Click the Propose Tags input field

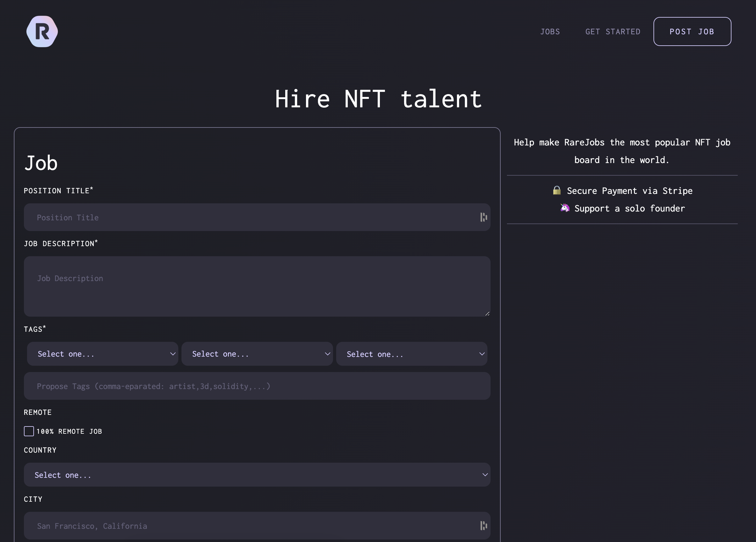click(x=233, y=386)
